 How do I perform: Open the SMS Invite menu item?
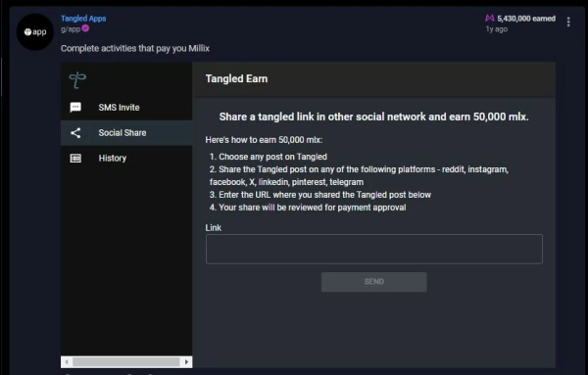[126, 108]
